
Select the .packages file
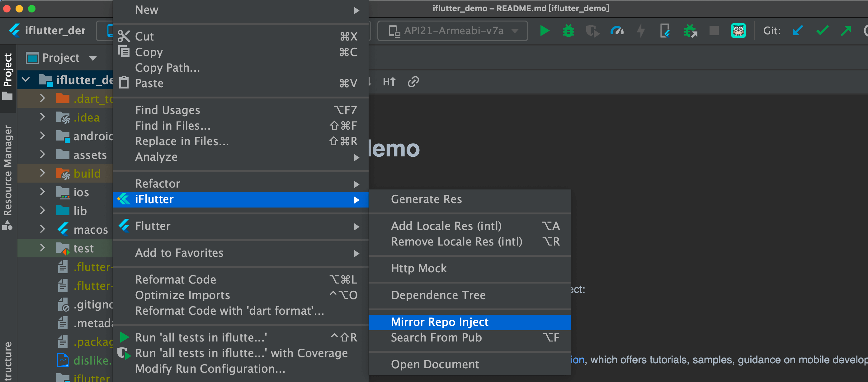(85, 342)
